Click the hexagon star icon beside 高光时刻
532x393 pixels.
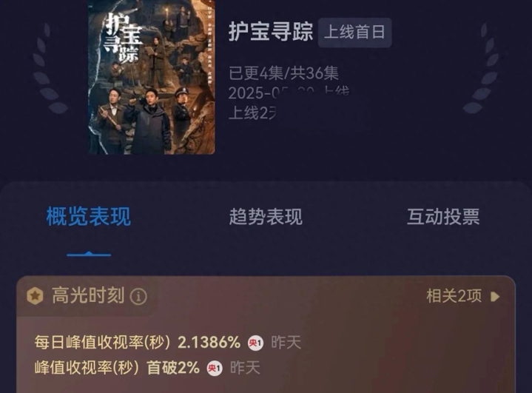pyautogui.click(x=35, y=295)
